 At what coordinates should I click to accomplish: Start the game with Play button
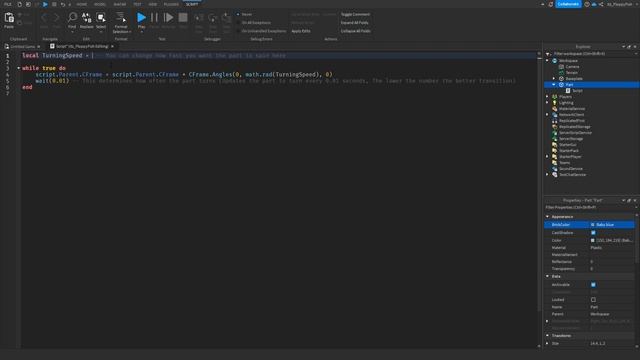tap(141, 18)
